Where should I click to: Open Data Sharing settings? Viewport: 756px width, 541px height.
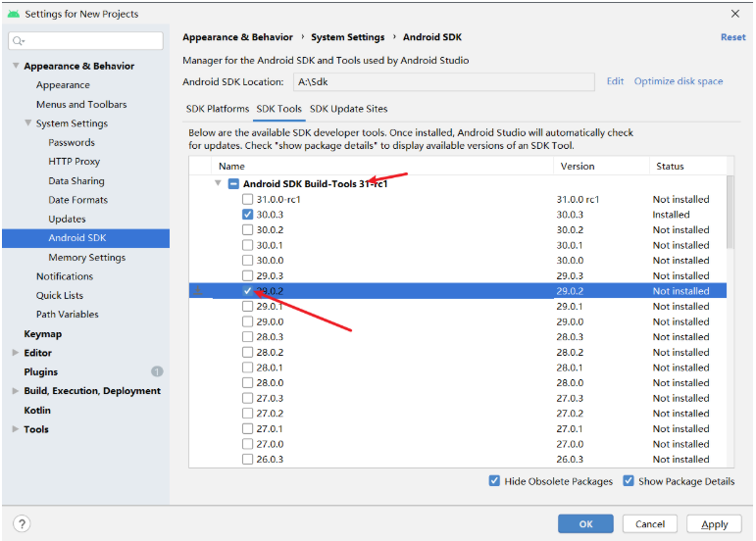point(76,180)
